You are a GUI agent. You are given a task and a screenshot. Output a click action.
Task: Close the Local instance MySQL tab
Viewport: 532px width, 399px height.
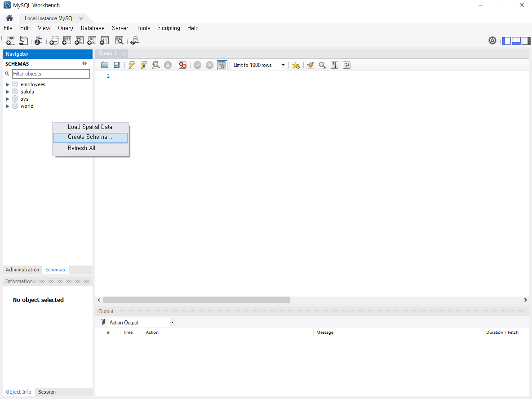81,19
